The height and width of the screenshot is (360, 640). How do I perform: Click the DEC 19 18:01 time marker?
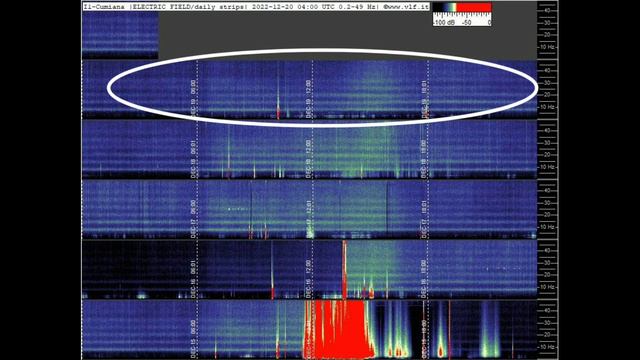[x=424, y=98]
